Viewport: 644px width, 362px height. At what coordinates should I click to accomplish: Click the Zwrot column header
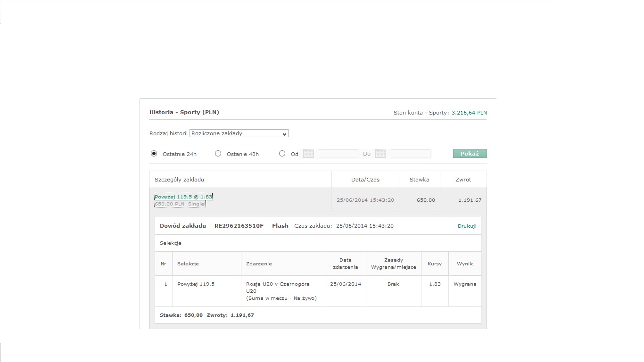pos(463,180)
